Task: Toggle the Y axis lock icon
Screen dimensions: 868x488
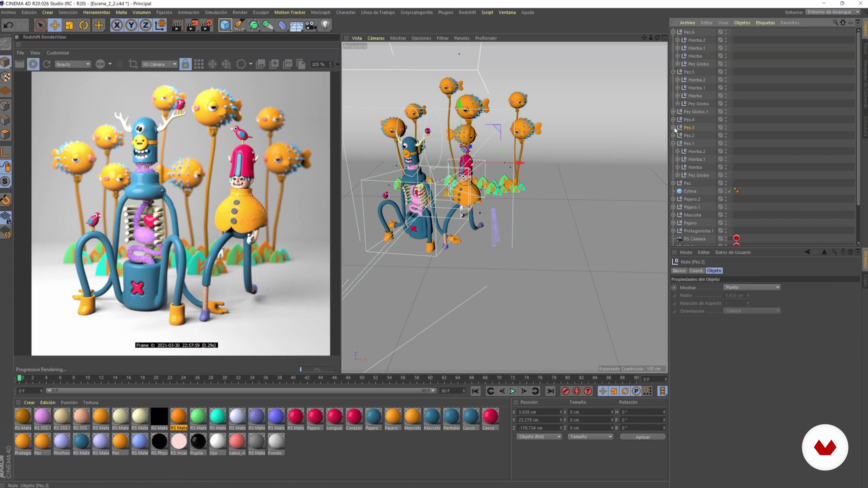Action: click(x=131, y=25)
